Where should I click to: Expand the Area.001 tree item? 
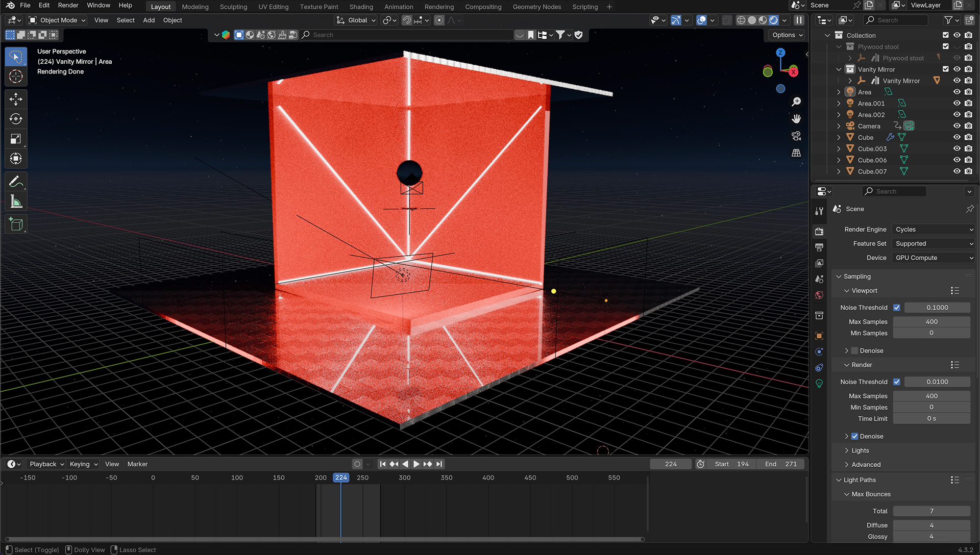pos(839,103)
